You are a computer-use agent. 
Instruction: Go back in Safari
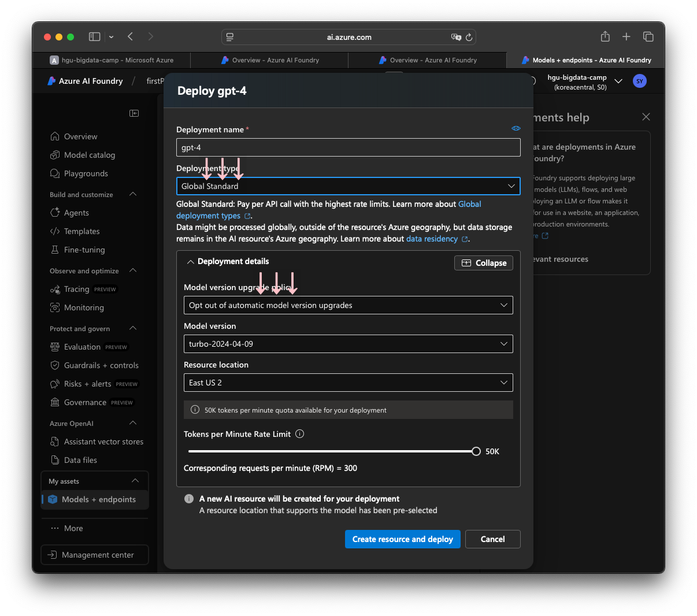pos(131,36)
